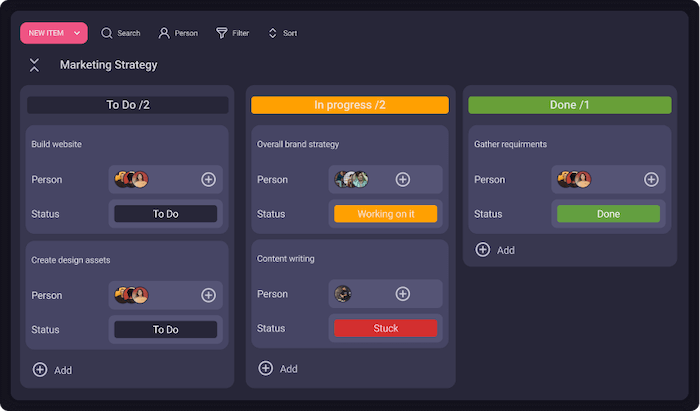Add person to Overall brand strategy card
Screen dimensions: 700x411
403,180
